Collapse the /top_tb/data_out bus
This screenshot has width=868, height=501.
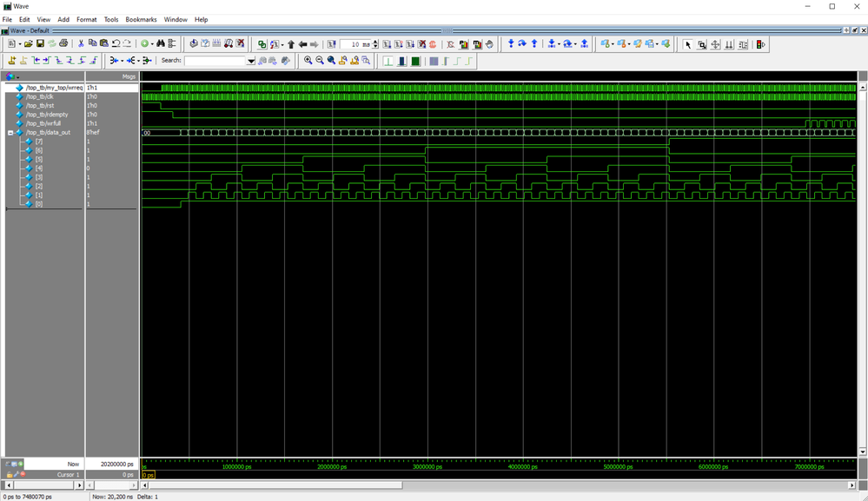(x=10, y=133)
